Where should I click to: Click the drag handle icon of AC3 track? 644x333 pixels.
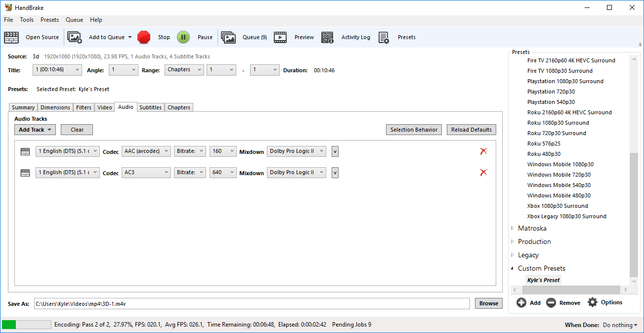point(25,173)
